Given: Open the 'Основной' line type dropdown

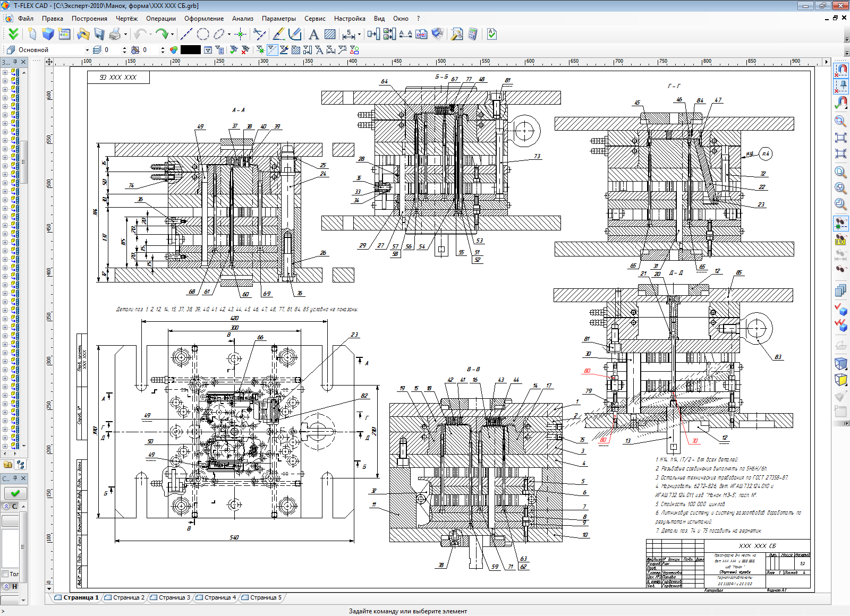Looking at the screenshot, I should [x=87, y=50].
